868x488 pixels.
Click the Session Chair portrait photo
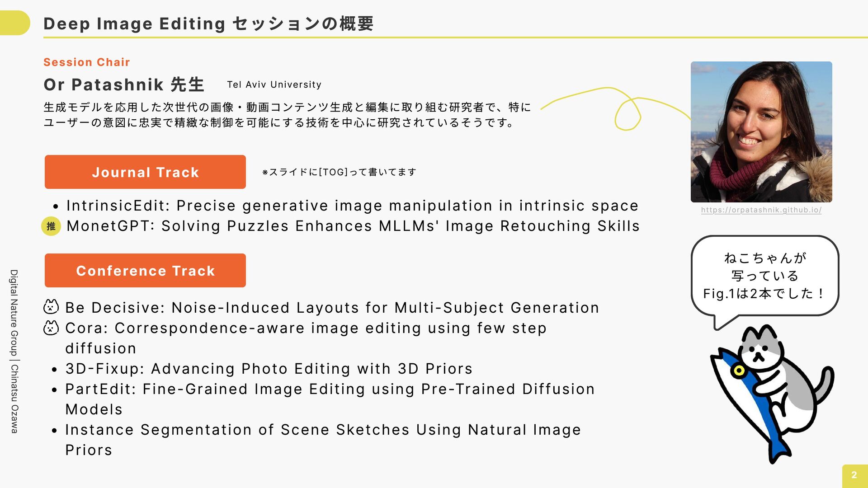pos(761,132)
